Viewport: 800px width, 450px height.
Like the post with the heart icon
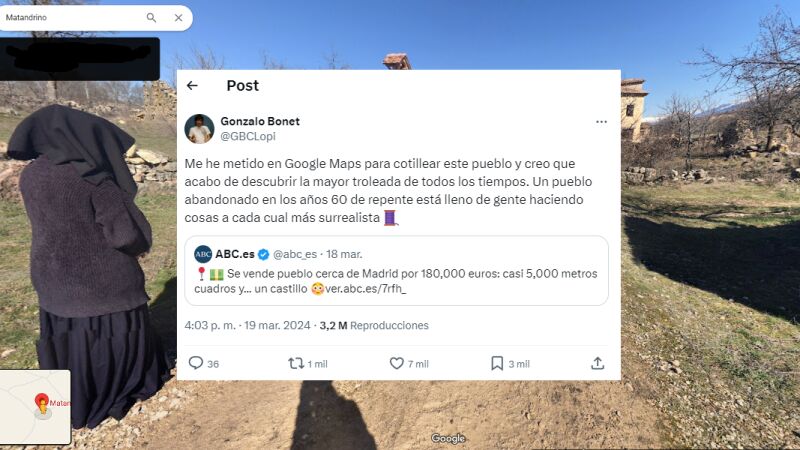[396, 363]
